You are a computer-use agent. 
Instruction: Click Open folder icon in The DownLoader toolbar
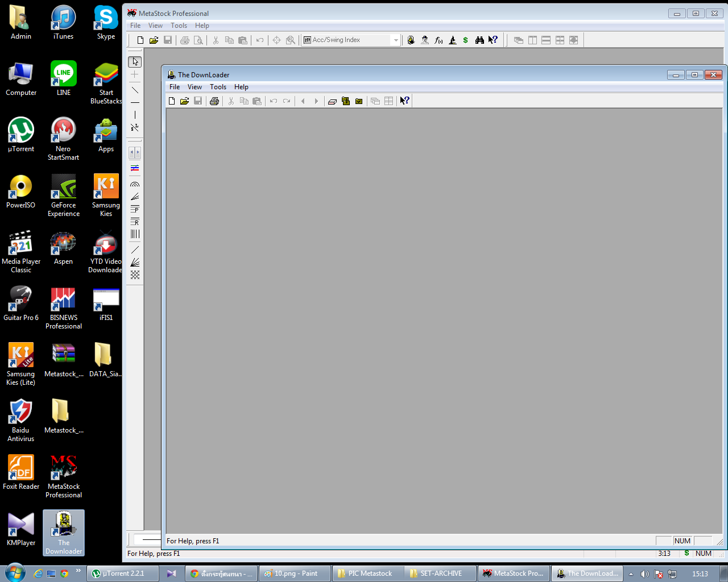(184, 101)
